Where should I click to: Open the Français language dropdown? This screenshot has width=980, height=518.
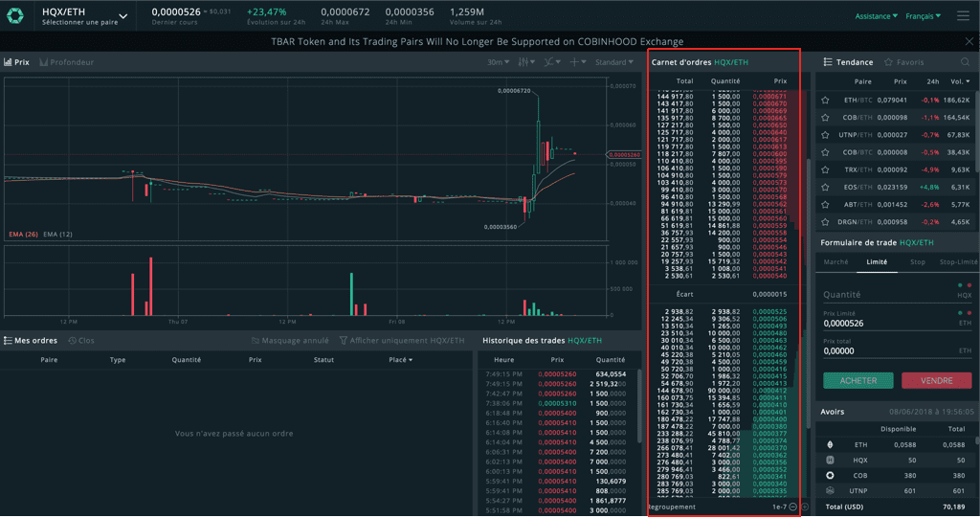(924, 16)
